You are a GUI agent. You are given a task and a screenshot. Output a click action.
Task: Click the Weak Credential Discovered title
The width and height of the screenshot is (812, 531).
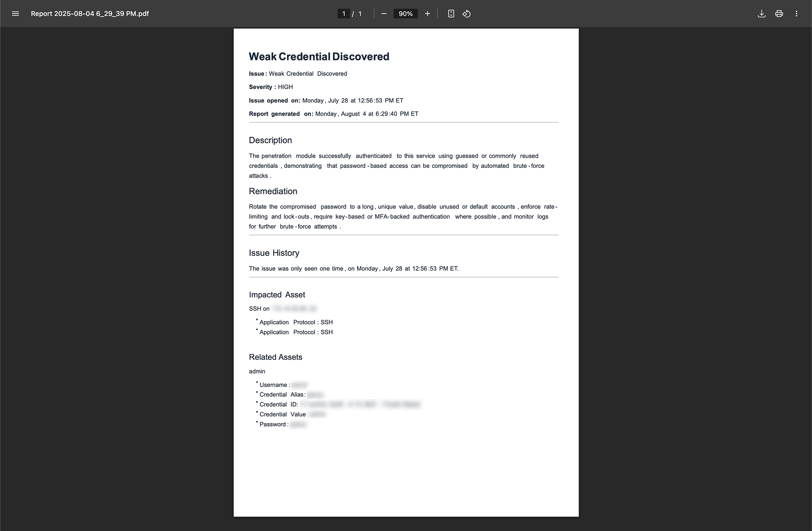coord(319,57)
